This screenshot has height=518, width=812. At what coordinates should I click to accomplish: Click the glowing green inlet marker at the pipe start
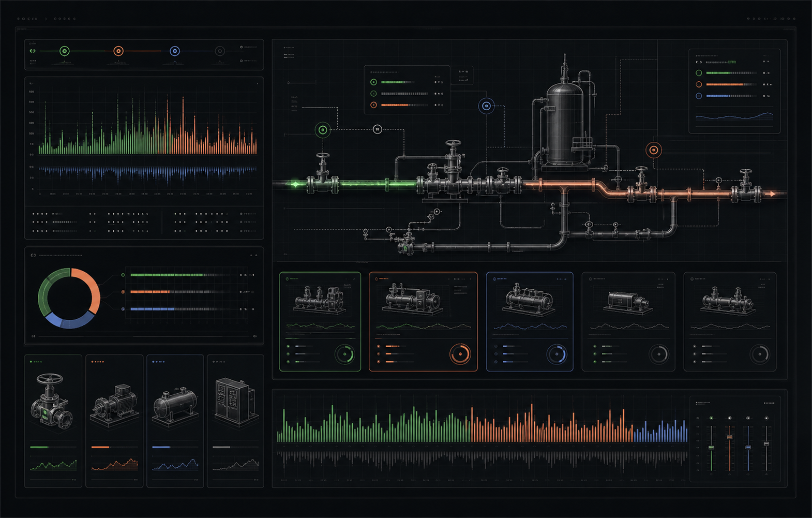pyautogui.click(x=295, y=184)
